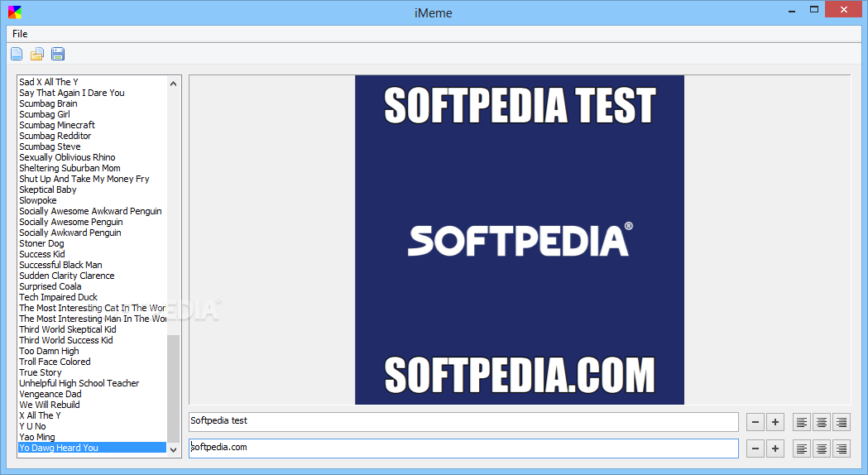This screenshot has width=868, height=475.
Task: Select 'Slowpoke' template
Action: pyautogui.click(x=37, y=200)
